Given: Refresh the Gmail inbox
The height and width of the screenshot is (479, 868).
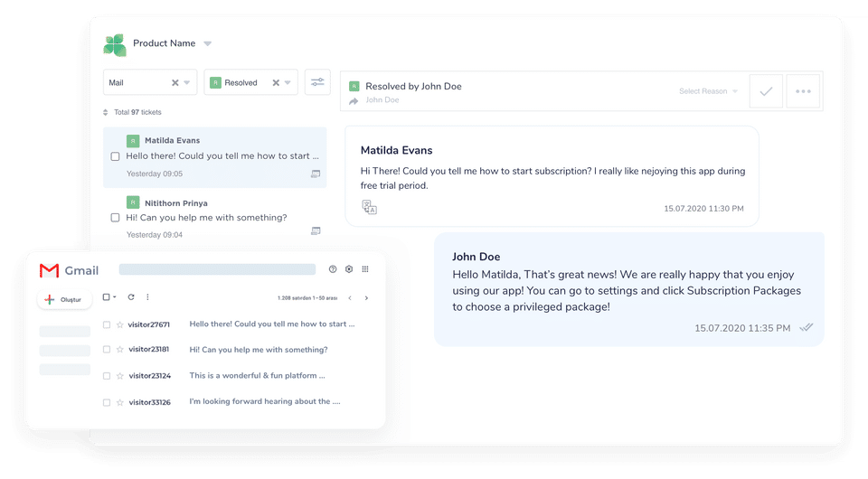Looking at the screenshot, I should coord(131,297).
